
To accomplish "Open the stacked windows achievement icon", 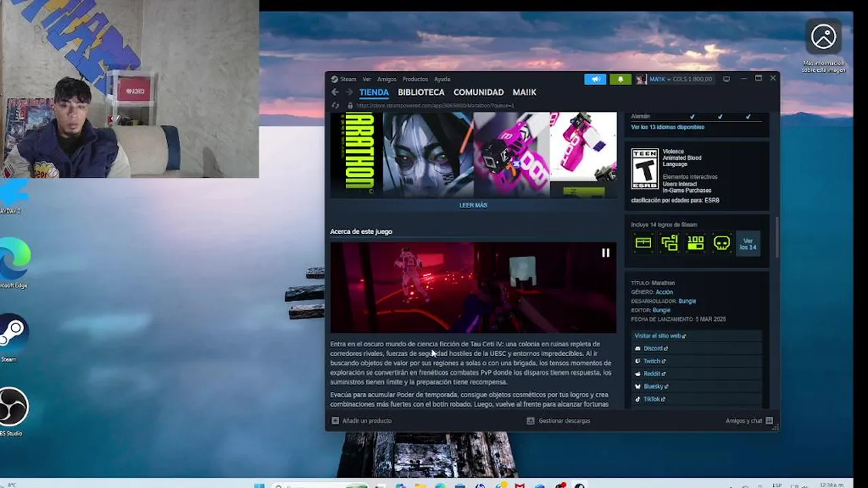I will pos(669,243).
